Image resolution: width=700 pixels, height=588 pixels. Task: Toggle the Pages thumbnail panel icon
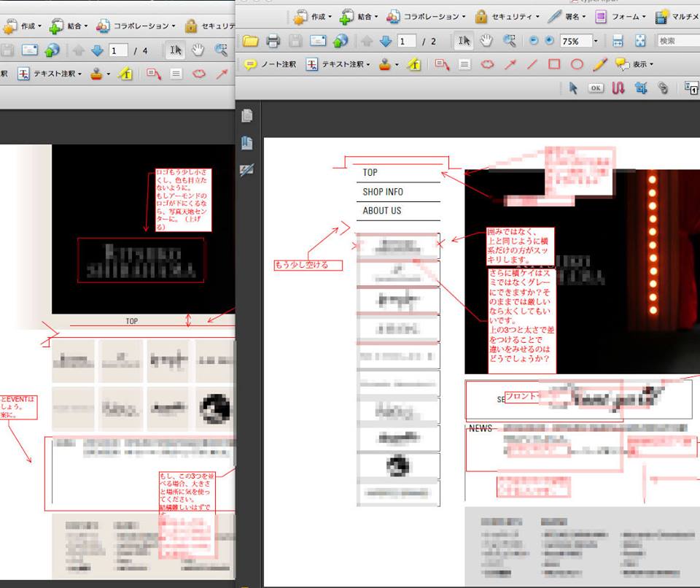coord(247,116)
